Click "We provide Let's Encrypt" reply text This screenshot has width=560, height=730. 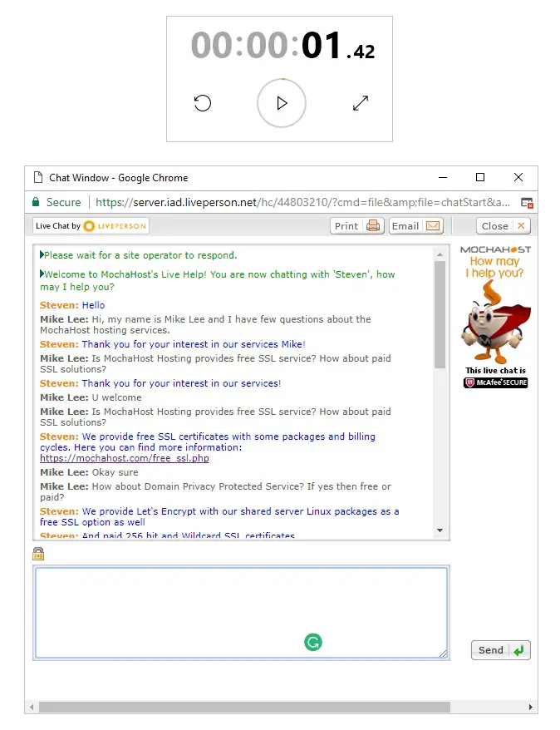219,517
